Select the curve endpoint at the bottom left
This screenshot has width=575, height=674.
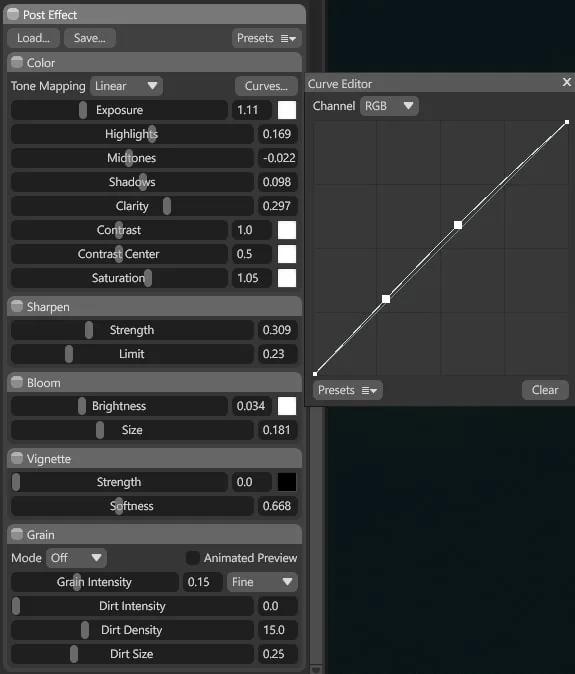pyautogui.click(x=315, y=374)
